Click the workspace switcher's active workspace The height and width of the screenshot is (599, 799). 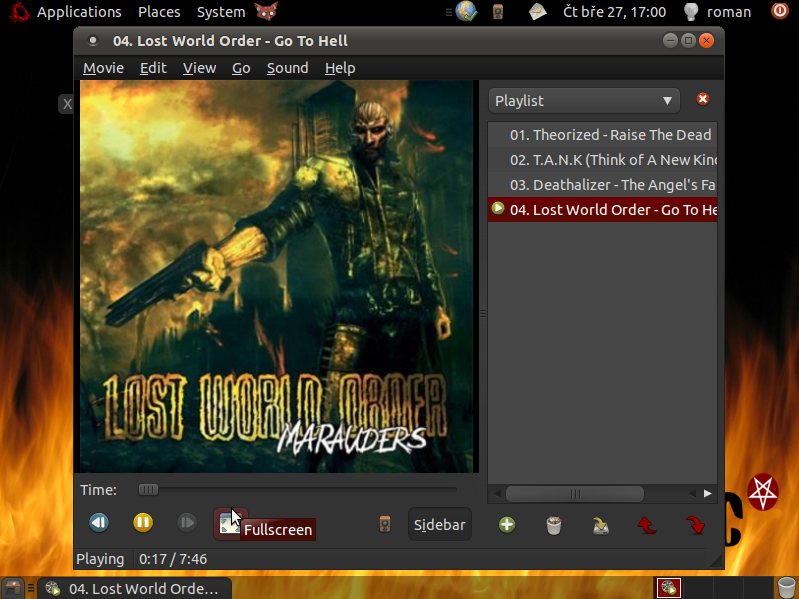tap(669, 588)
